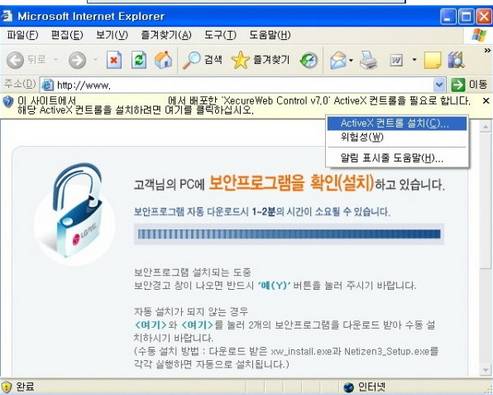Click the page icon in the address bar

(x=47, y=85)
